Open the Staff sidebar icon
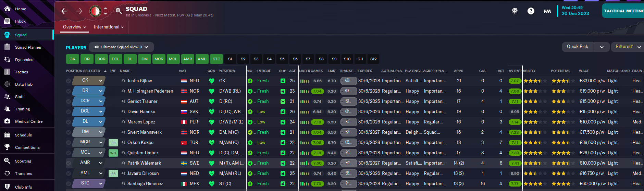 (x=7, y=96)
